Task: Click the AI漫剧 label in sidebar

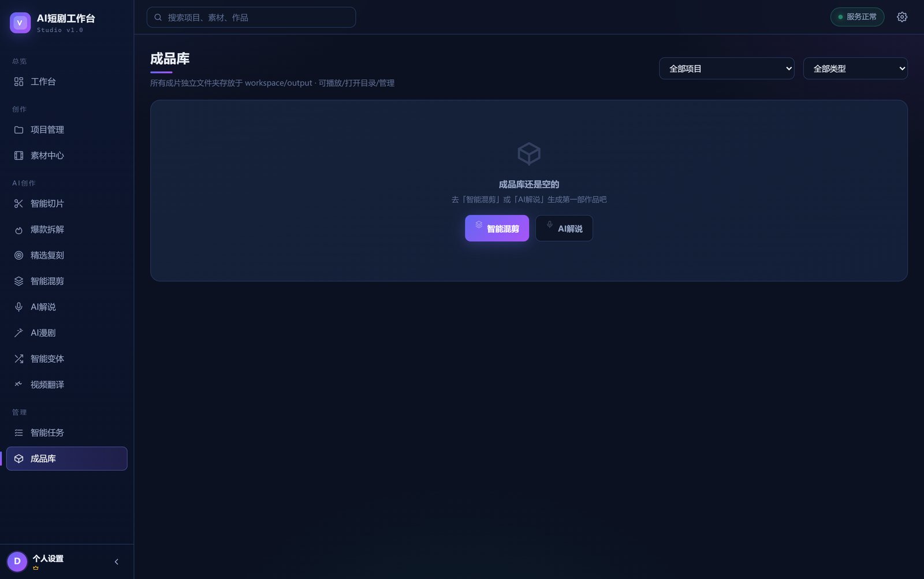Action: pyautogui.click(x=43, y=333)
